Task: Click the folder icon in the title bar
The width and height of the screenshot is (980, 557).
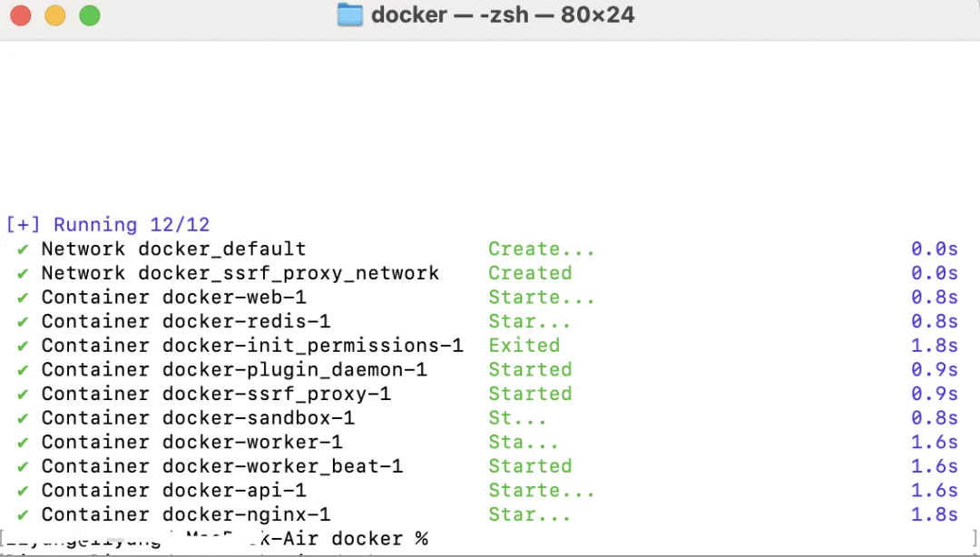Action: point(350,15)
